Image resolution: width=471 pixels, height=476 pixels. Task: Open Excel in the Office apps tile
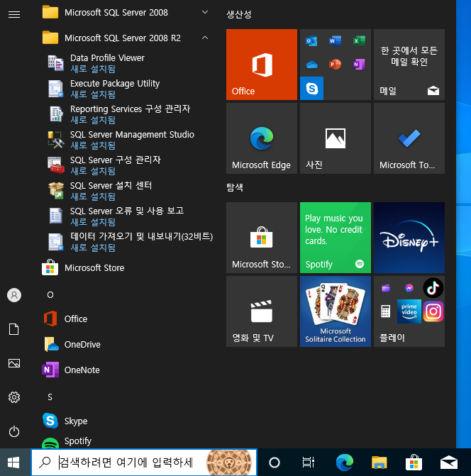[x=359, y=40]
